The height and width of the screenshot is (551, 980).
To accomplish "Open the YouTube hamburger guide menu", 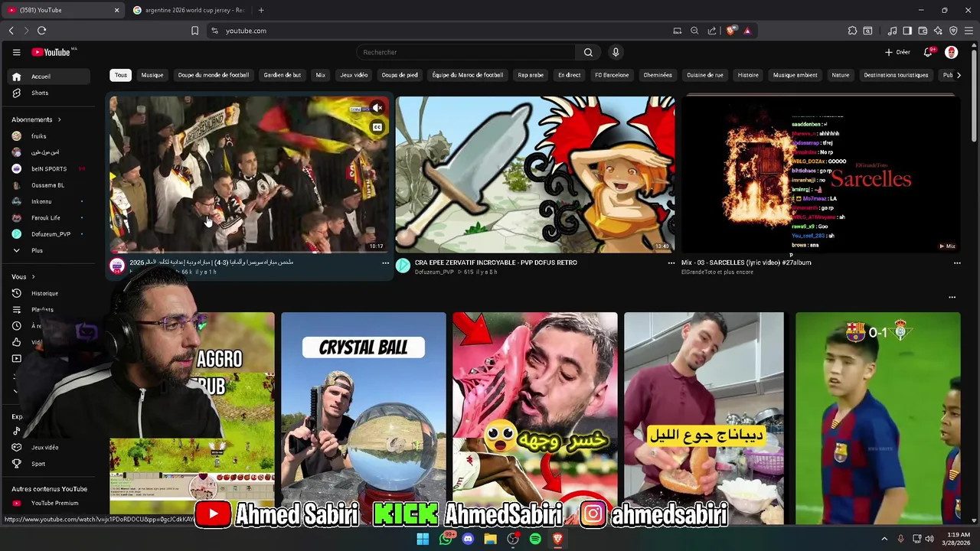I will [x=16, y=52].
